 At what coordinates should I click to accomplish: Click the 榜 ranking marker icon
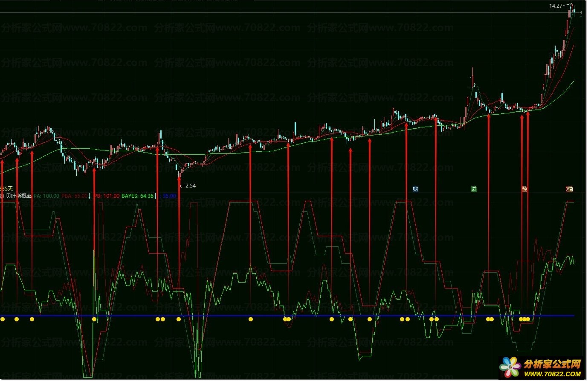click(x=570, y=189)
